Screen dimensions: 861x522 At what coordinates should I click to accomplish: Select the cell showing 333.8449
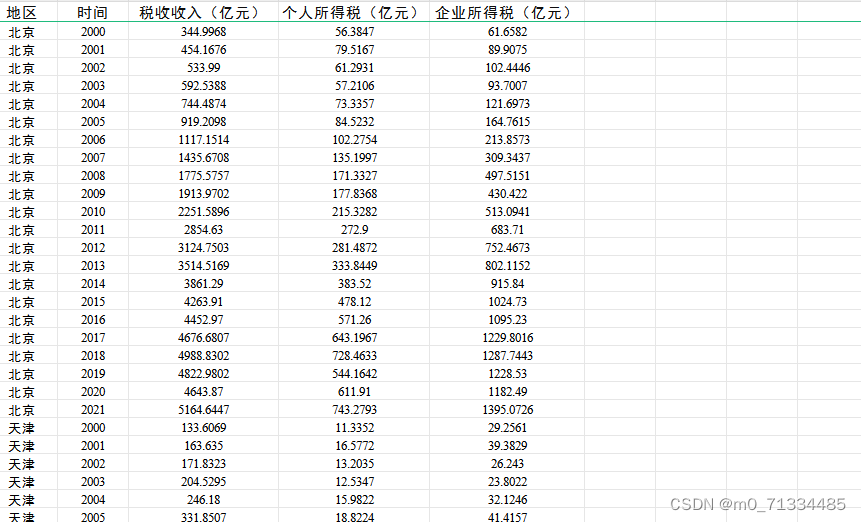355,266
